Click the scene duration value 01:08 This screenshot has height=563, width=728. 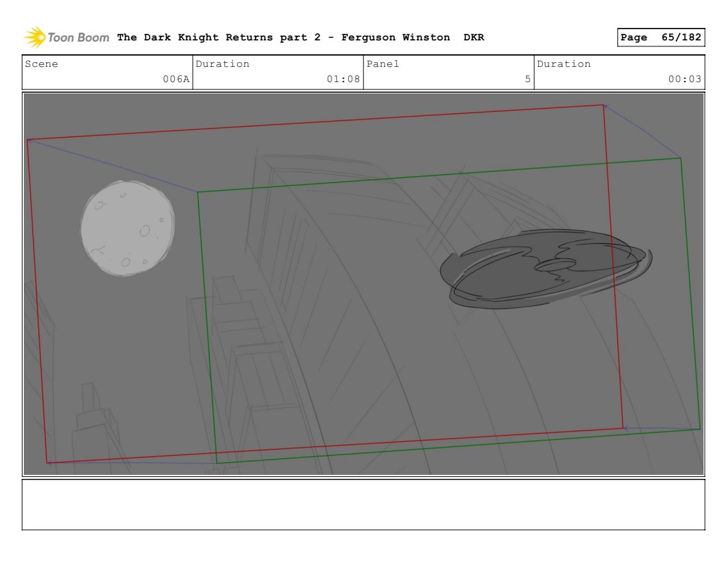point(343,79)
